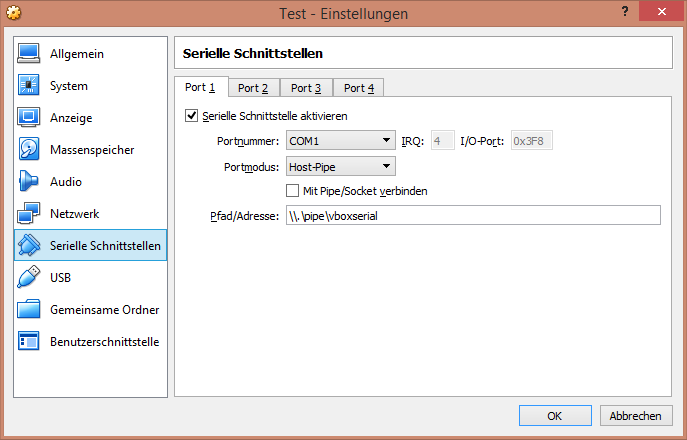Click the Abbrechen button
The image size is (687, 440).
pyautogui.click(x=635, y=415)
